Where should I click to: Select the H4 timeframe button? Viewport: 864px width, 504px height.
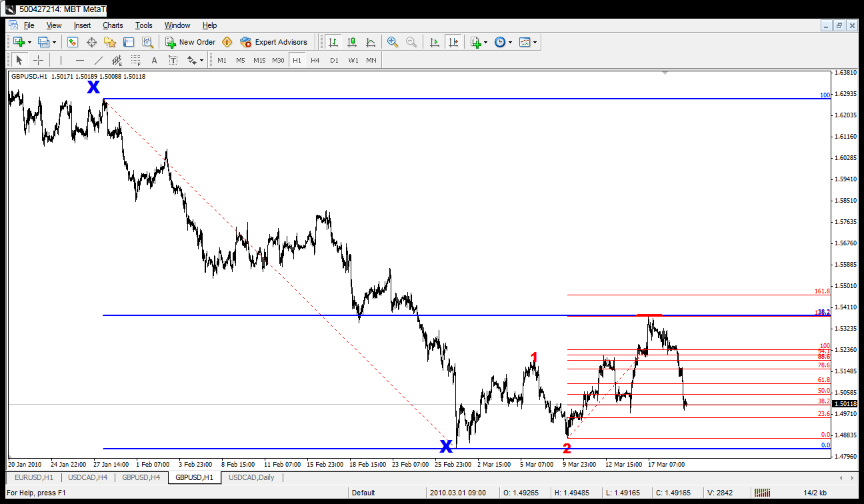315,60
